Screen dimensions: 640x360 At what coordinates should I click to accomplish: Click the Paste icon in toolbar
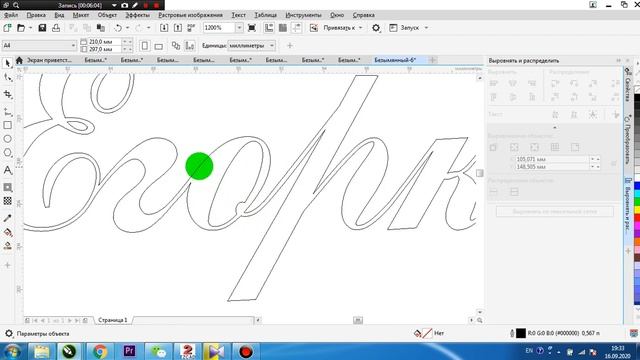[x=100, y=28]
